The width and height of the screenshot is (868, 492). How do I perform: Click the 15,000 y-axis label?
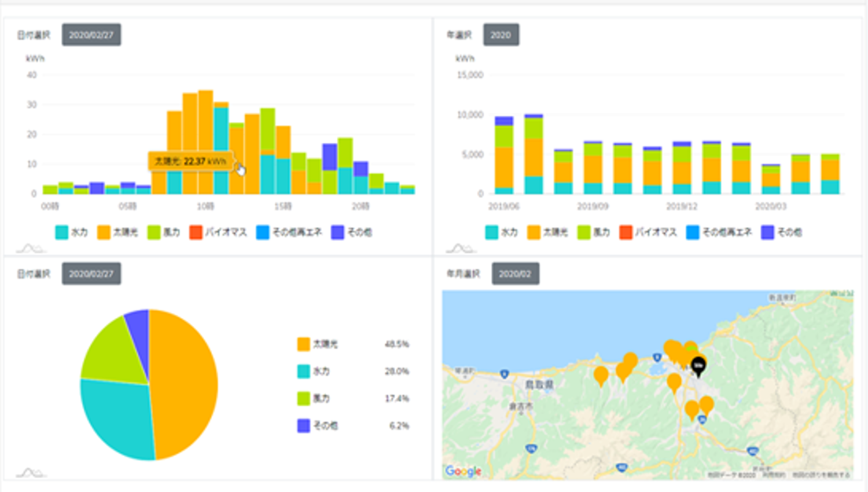(470, 75)
